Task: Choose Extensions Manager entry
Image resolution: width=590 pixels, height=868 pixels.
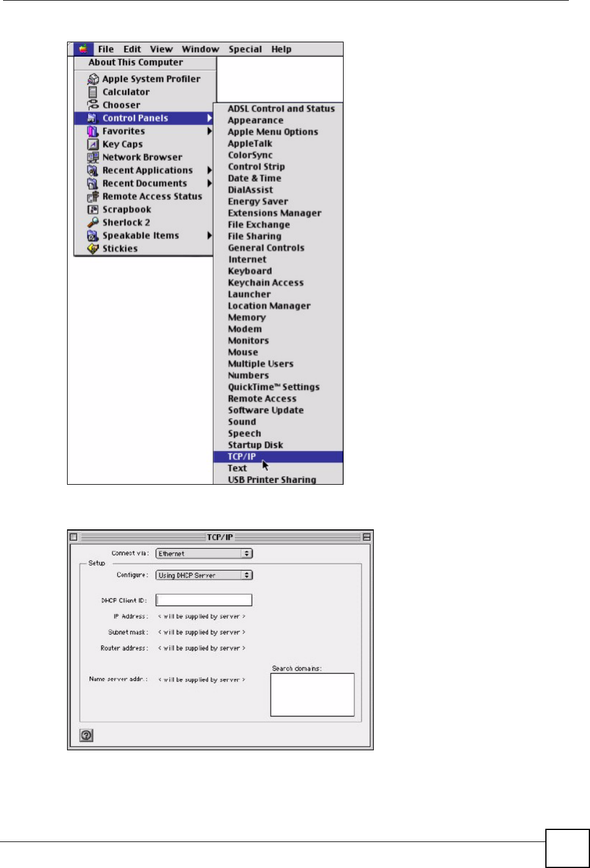Action: (x=275, y=213)
